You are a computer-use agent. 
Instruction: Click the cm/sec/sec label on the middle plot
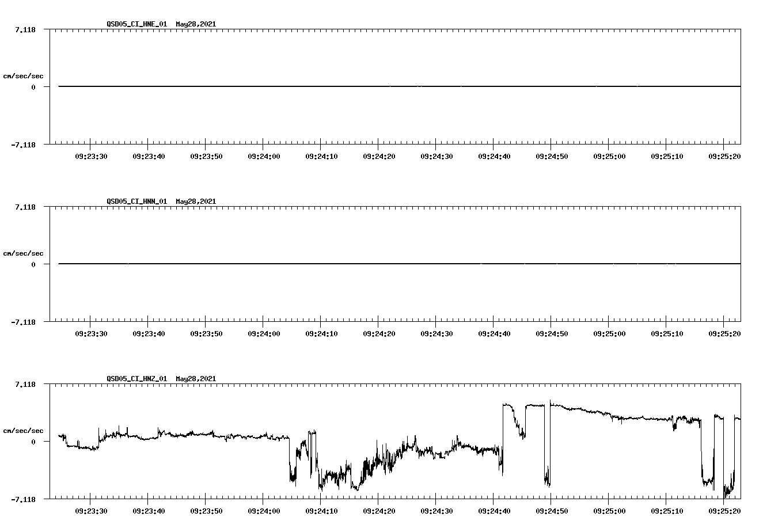[24, 253]
